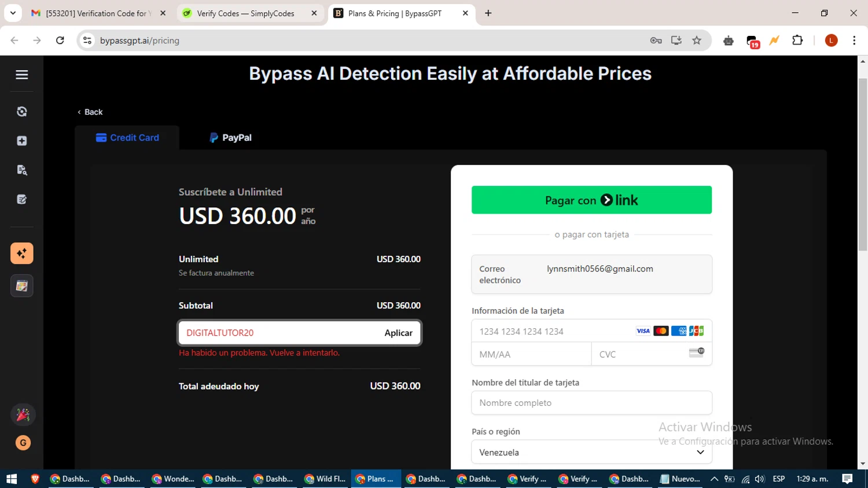Image resolution: width=868 pixels, height=488 pixels.
Task: Click the JCB card logo
Action: [696, 331]
